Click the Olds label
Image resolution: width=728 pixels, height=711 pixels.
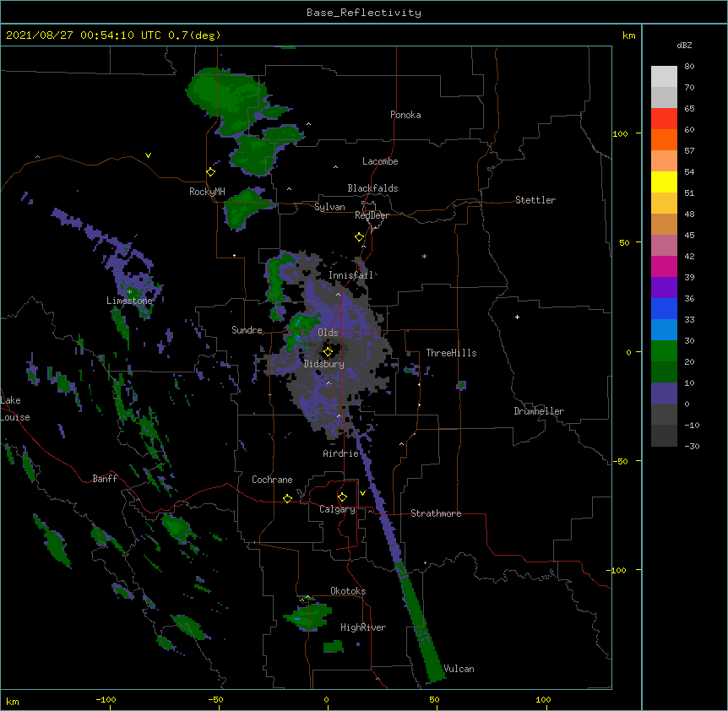pos(328,333)
